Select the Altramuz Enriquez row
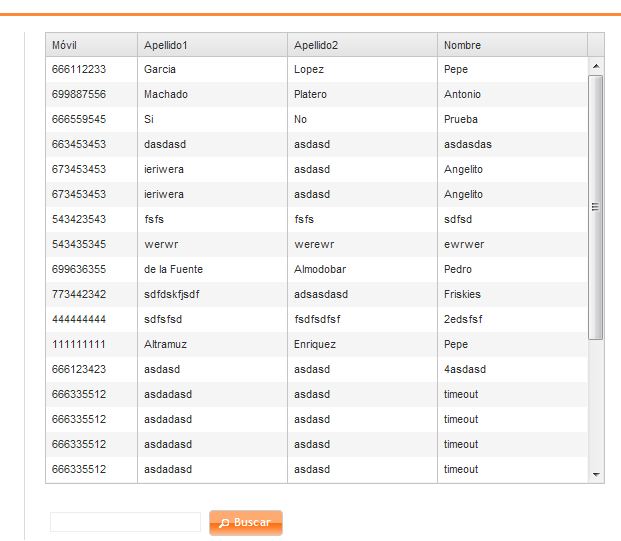The width and height of the screenshot is (621, 541). [316, 344]
